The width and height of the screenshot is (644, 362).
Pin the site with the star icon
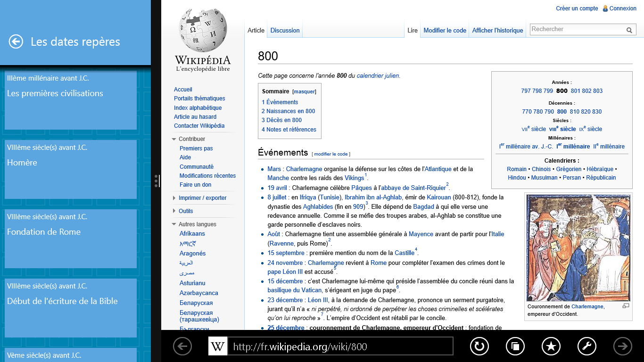[551, 346]
